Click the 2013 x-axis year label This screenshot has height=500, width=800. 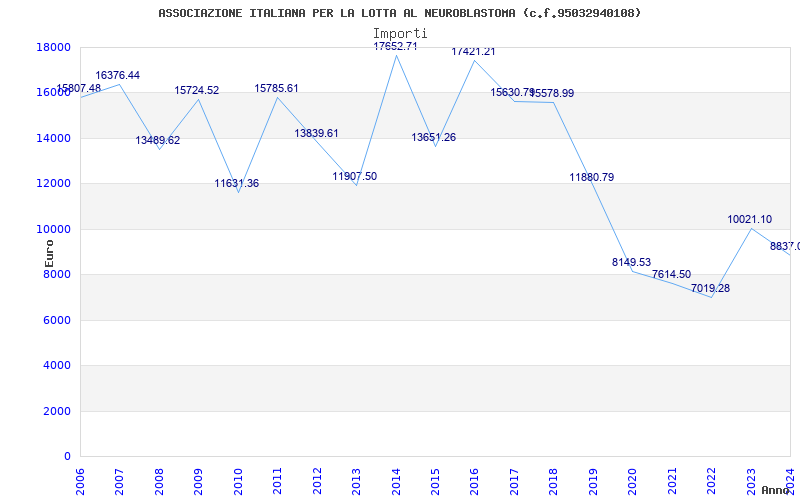click(x=356, y=481)
